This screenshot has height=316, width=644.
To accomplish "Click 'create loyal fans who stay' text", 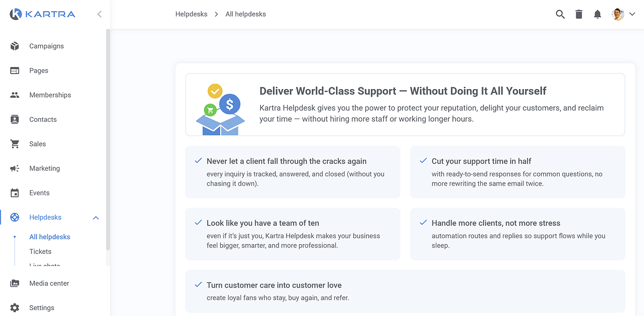I will [278, 298].
